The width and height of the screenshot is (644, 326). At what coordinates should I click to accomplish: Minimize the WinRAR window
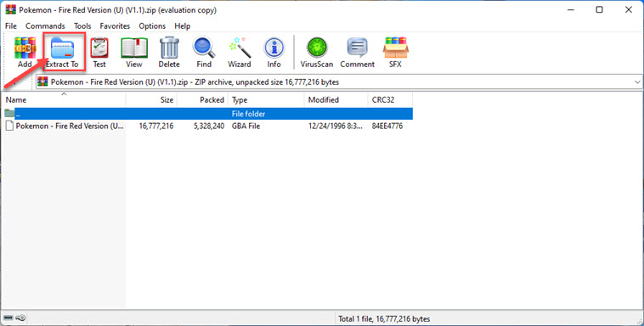570,10
